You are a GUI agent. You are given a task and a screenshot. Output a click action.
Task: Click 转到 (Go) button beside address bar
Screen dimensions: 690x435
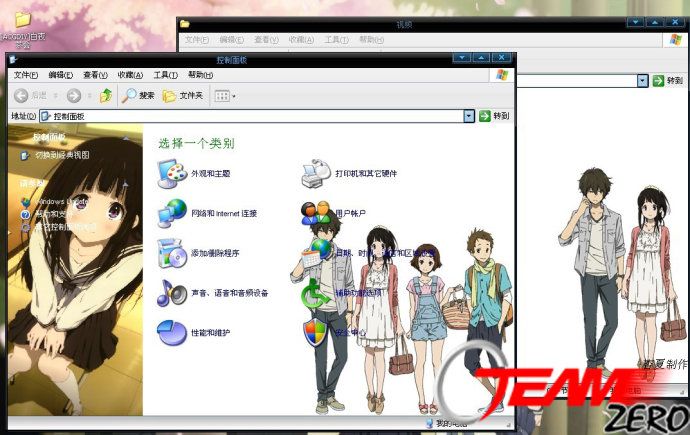click(x=494, y=116)
